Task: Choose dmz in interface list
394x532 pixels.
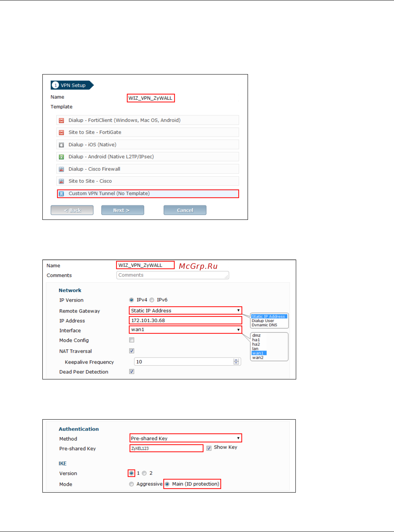Action: pos(256,335)
